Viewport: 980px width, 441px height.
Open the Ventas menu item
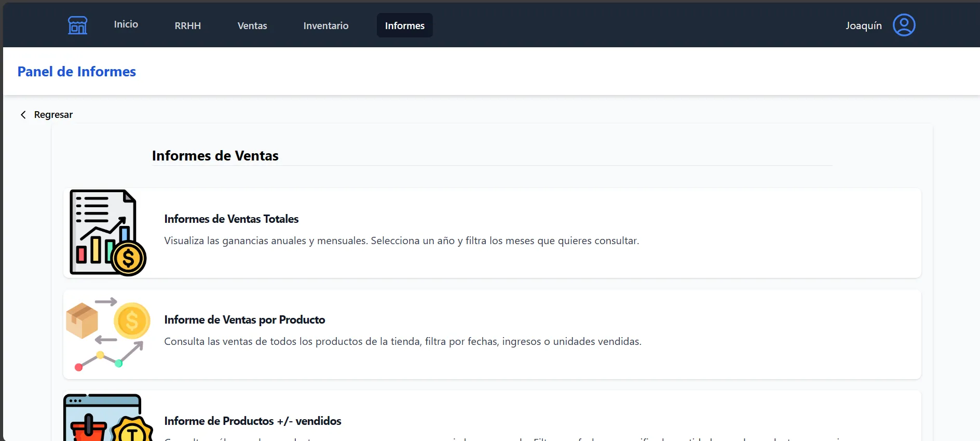point(252,25)
